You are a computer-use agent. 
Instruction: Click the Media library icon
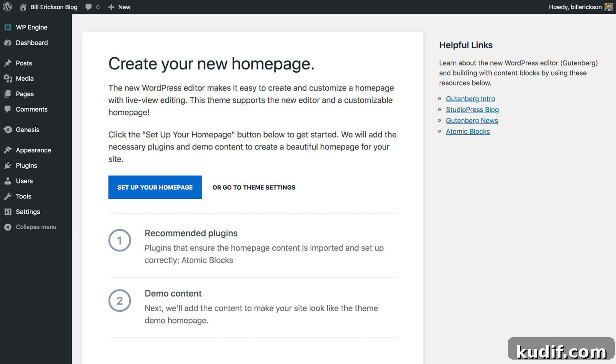click(8, 79)
